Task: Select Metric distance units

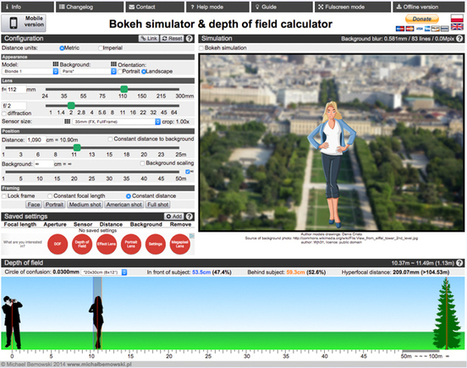Action: tap(62, 48)
